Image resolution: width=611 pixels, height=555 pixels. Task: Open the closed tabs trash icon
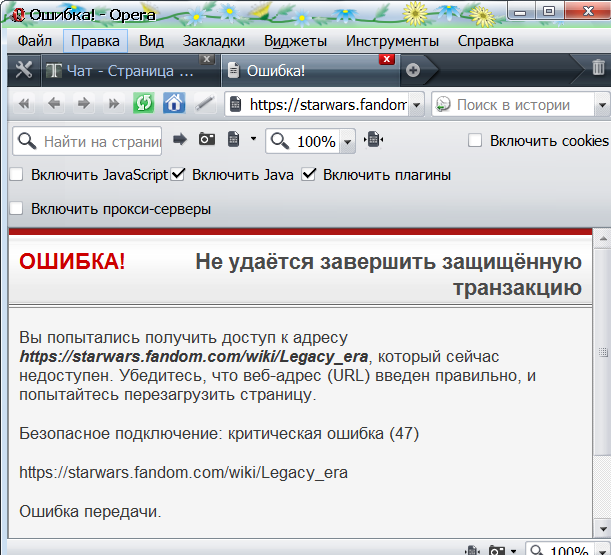pos(598,67)
